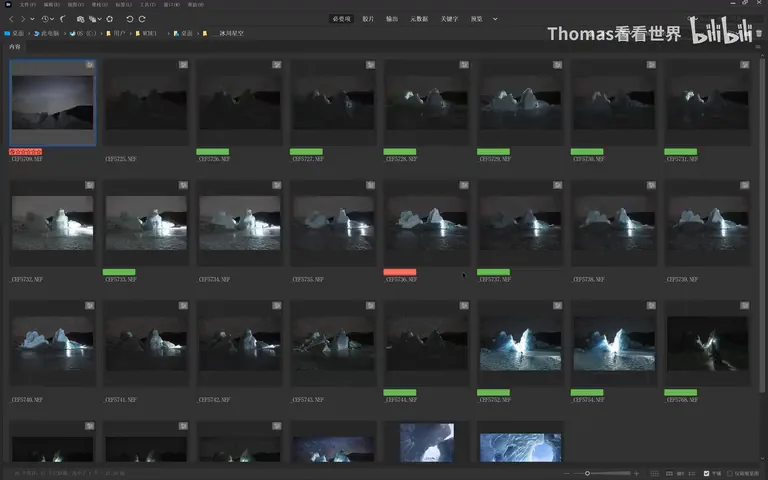Click the settings badge on CEF5731.NEF
The width and height of the screenshot is (768, 480).
744,65
